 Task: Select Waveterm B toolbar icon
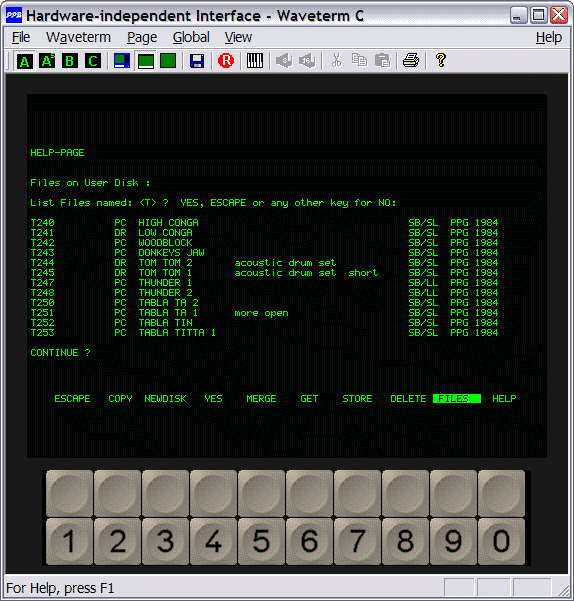pos(70,61)
